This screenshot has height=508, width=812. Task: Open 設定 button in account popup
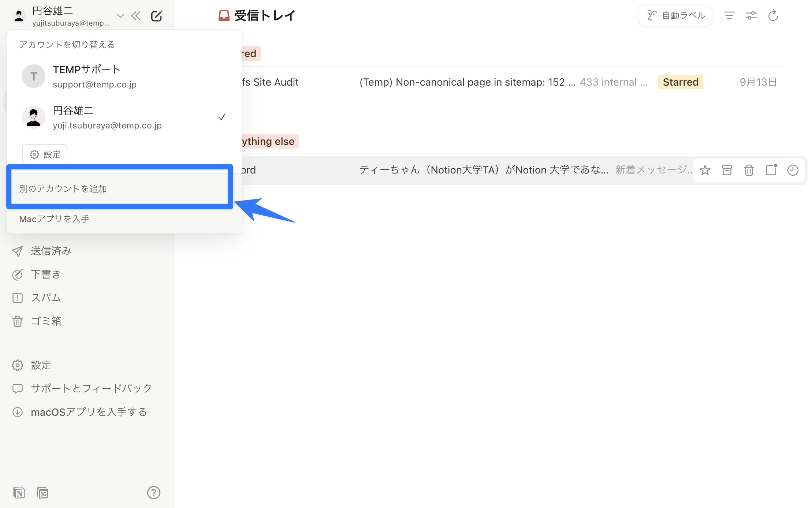point(45,154)
